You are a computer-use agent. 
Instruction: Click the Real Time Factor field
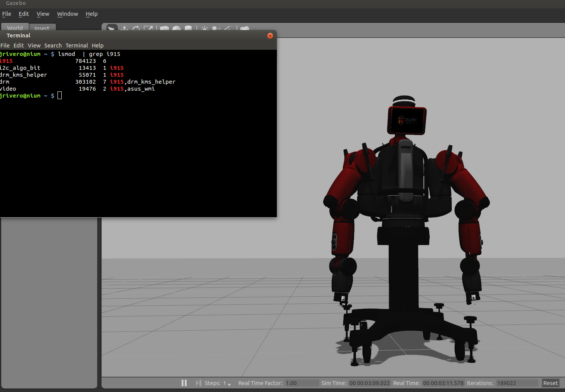click(x=302, y=383)
